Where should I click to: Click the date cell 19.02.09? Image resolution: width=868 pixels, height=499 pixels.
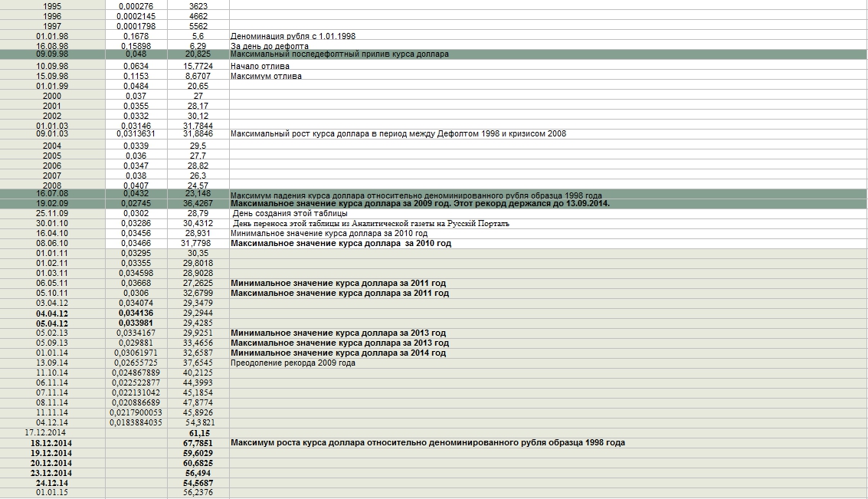52,204
